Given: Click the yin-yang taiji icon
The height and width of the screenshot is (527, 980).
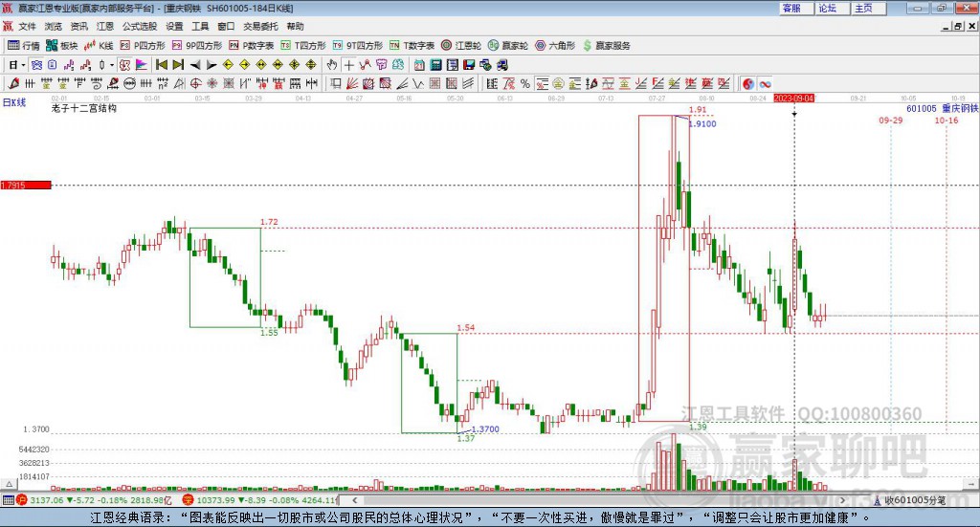Looking at the screenshot, I should (x=748, y=83).
